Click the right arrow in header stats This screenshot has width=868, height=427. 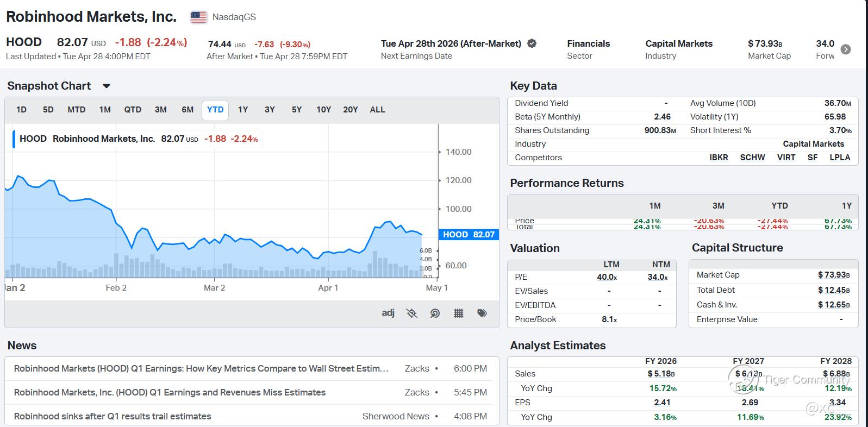[x=846, y=49]
